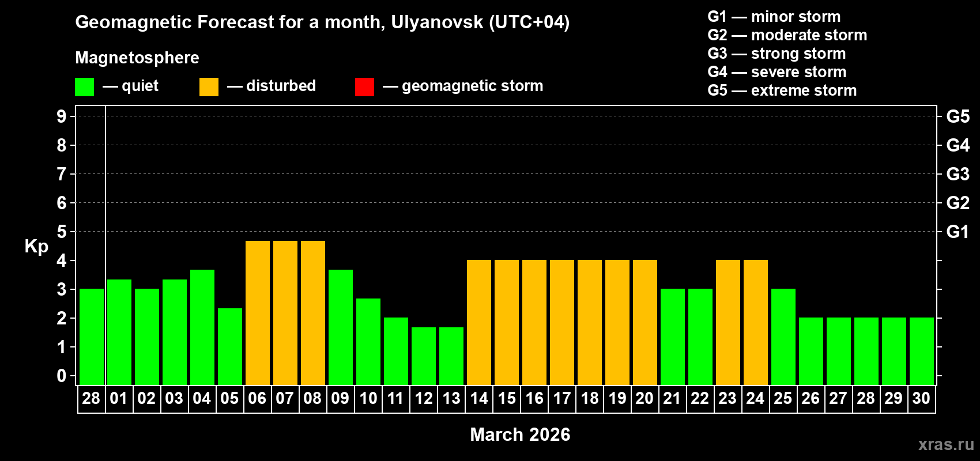The image size is (980, 461).
Task: Click the 'G1 — minor storm' legend line
Action: (774, 17)
